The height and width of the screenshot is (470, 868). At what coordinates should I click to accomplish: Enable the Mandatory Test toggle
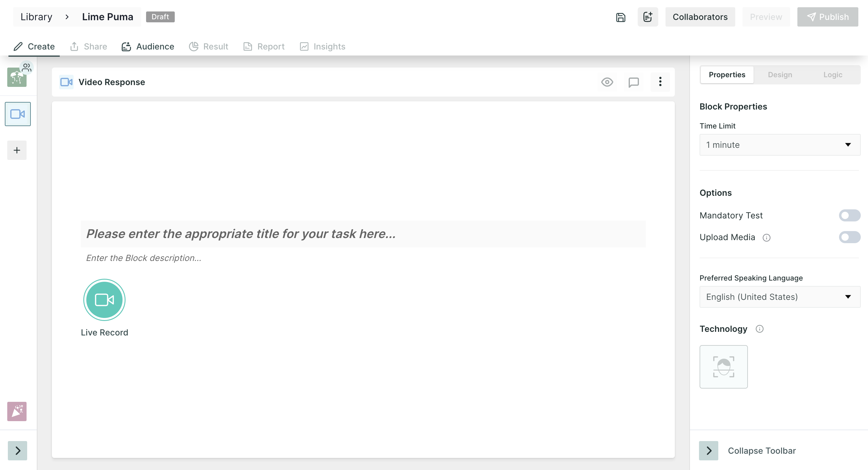(850, 215)
